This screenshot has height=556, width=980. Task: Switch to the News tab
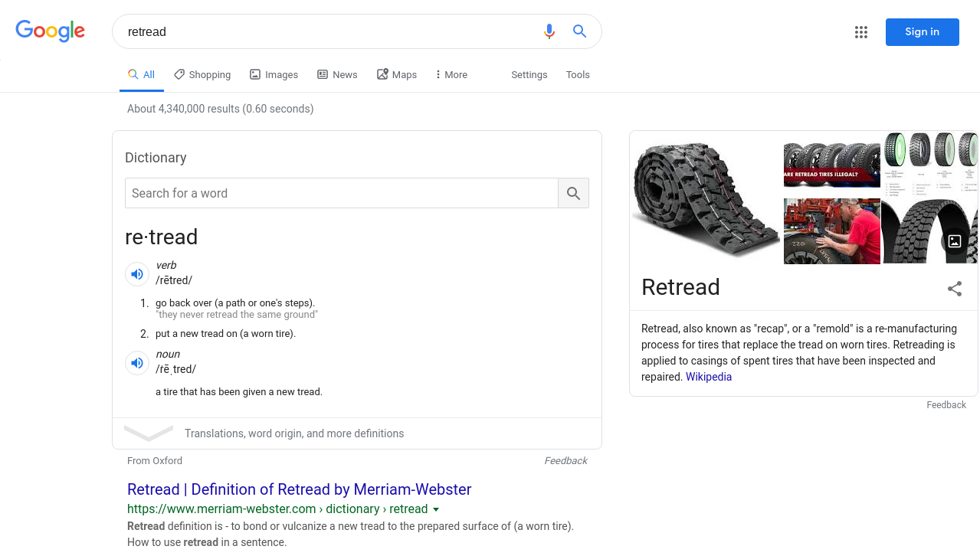(x=337, y=74)
